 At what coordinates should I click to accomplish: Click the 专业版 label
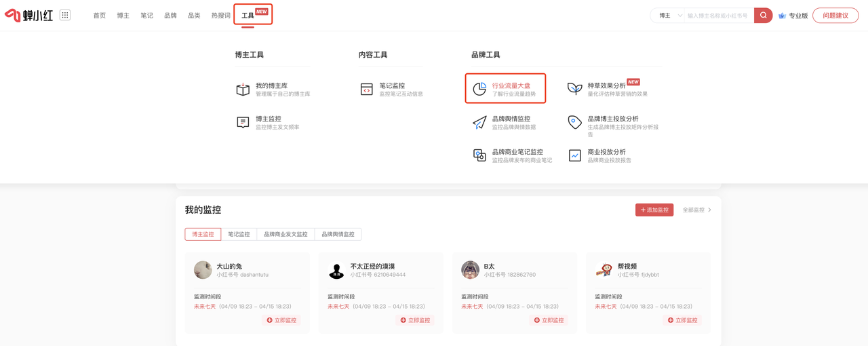click(798, 16)
